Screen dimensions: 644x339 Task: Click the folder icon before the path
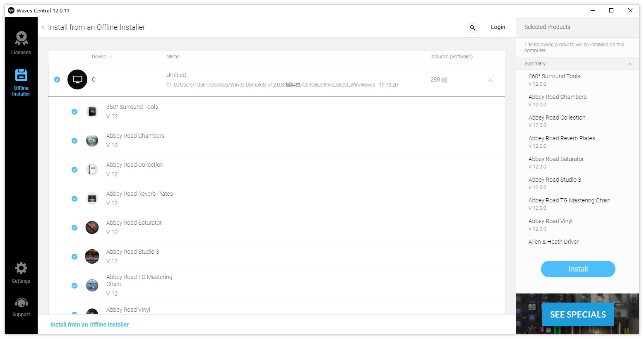click(169, 84)
